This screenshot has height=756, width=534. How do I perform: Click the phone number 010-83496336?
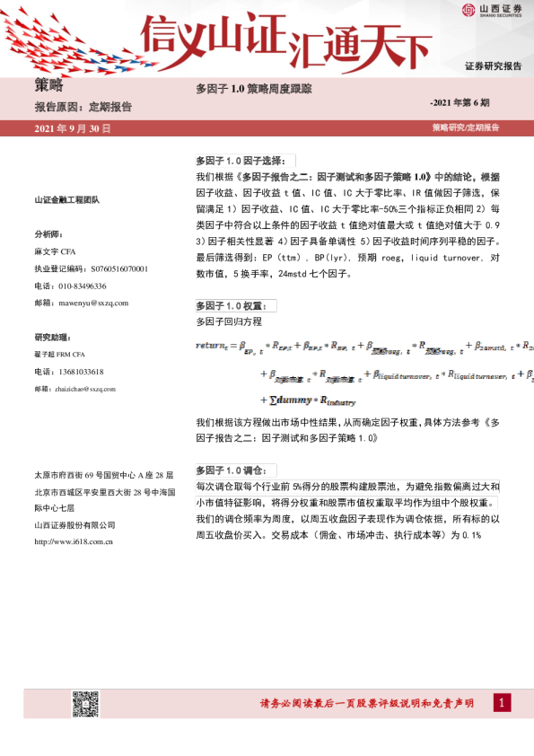(83, 286)
